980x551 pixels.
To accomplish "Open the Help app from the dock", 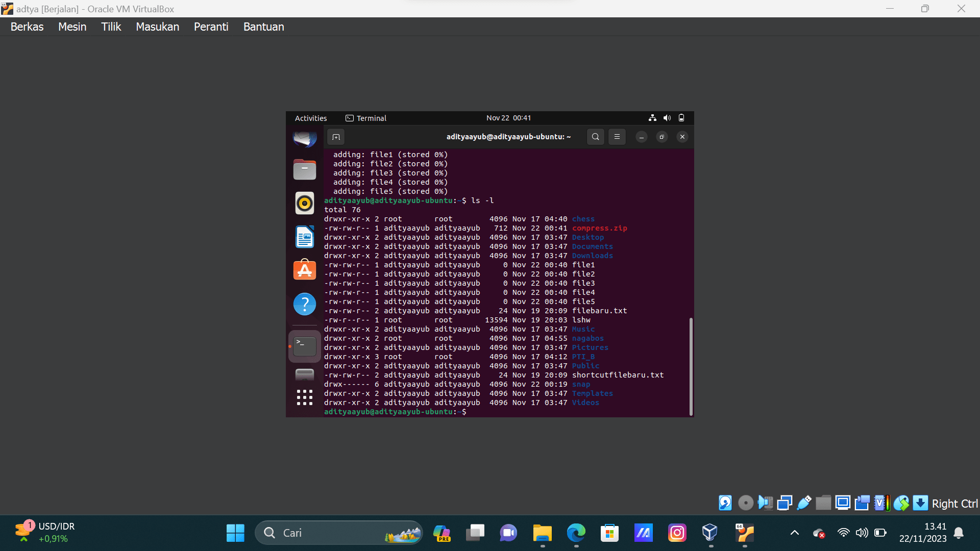I will pos(305,304).
